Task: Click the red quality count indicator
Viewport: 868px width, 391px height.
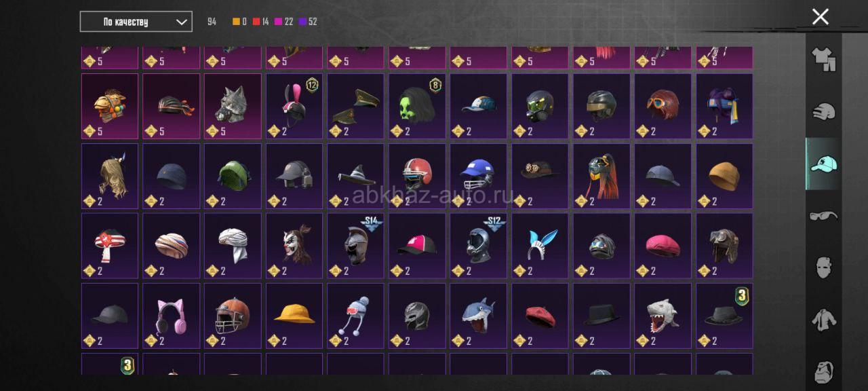Action: 261,22
